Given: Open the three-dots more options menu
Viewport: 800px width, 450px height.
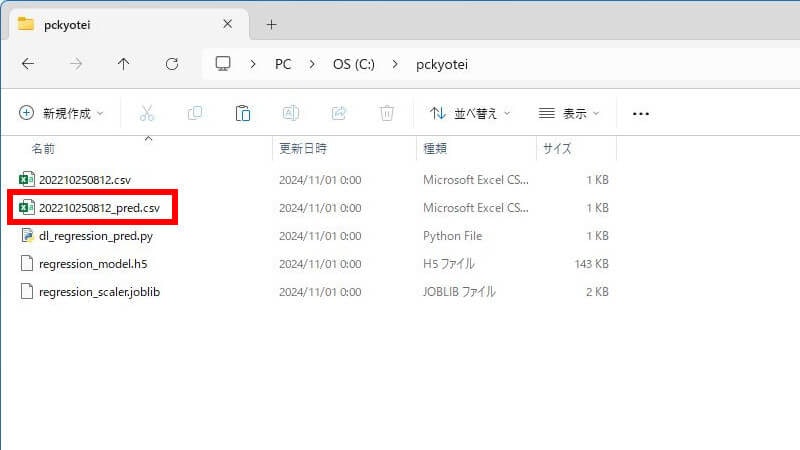Looking at the screenshot, I should (641, 114).
